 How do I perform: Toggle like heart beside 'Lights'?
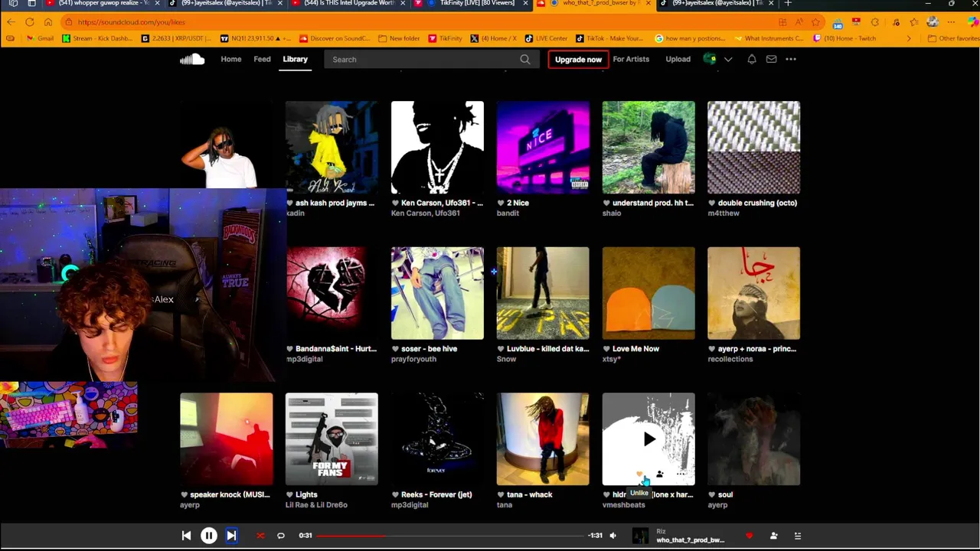pos(289,495)
